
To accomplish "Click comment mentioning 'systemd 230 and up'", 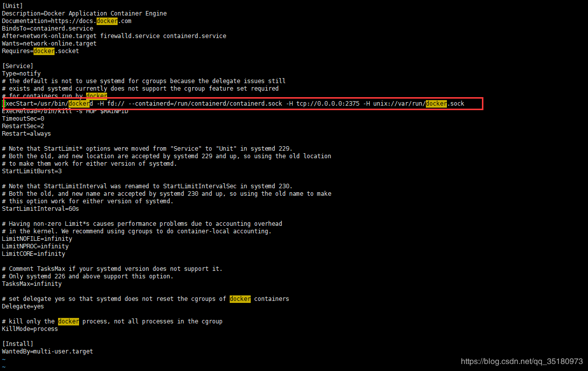I will (x=167, y=194).
